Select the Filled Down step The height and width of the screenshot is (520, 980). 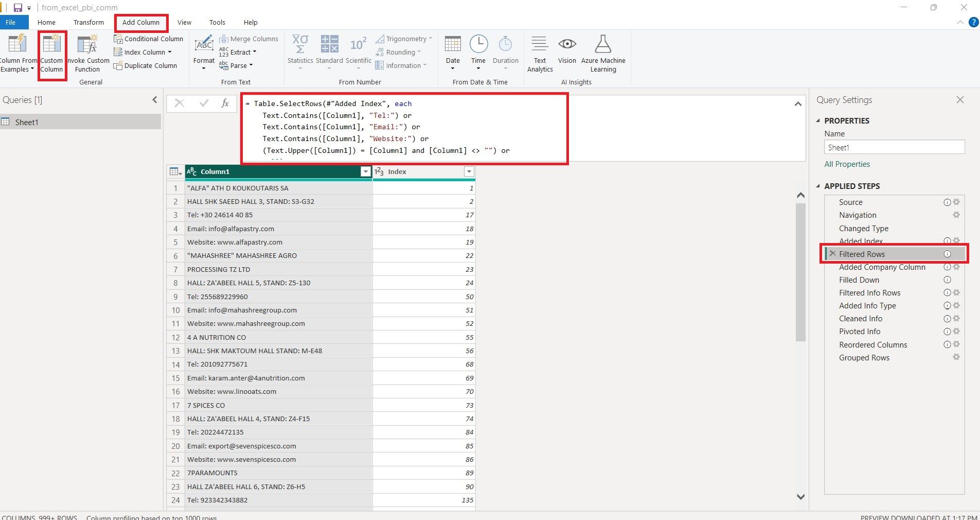859,280
